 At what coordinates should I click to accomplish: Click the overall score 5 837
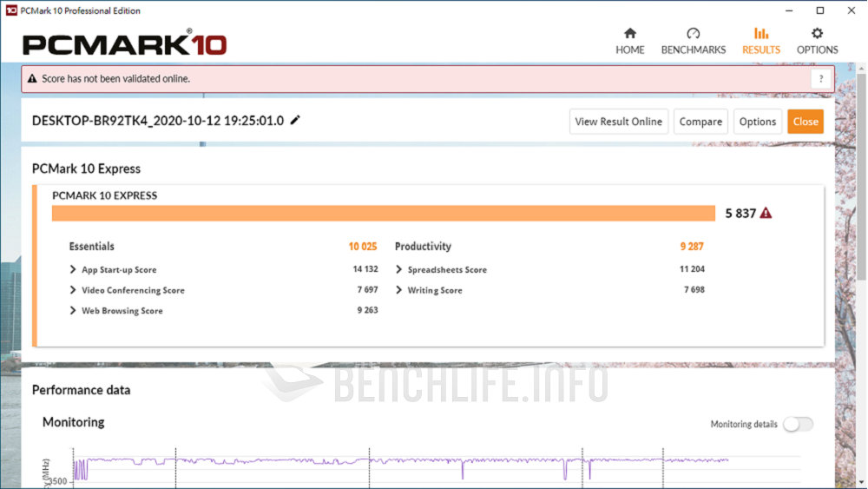click(740, 213)
